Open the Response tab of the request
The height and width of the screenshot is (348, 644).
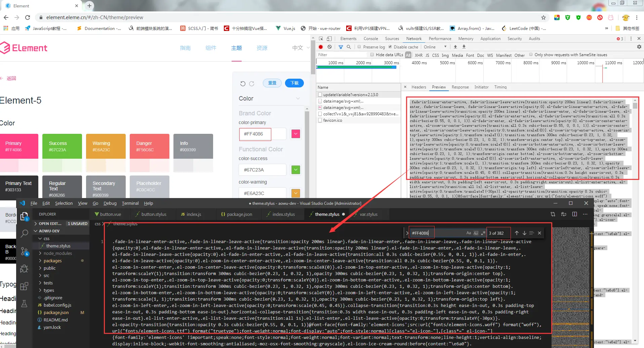coord(460,87)
